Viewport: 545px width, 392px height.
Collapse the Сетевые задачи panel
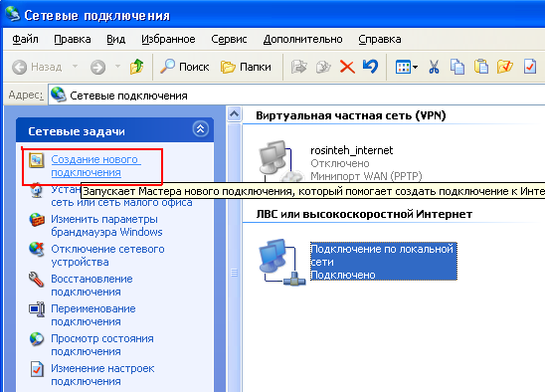click(x=201, y=129)
